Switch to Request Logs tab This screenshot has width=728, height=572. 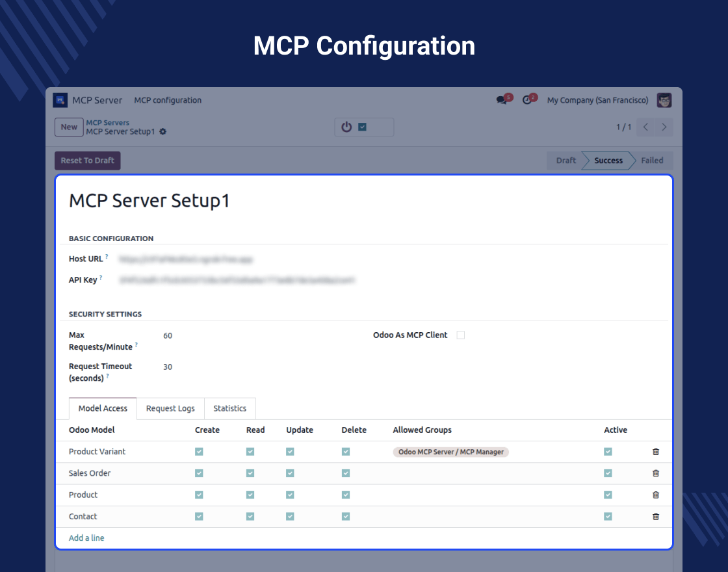[170, 409]
